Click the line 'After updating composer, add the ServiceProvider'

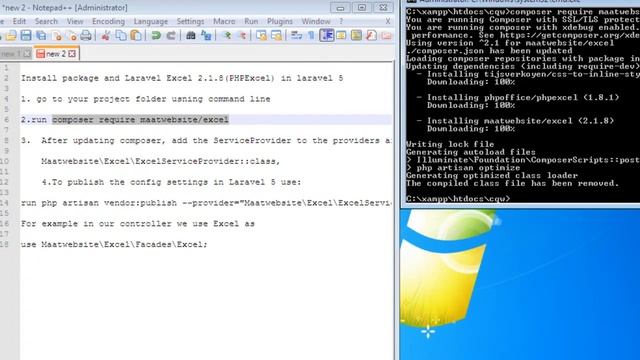[x=206, y=140]
